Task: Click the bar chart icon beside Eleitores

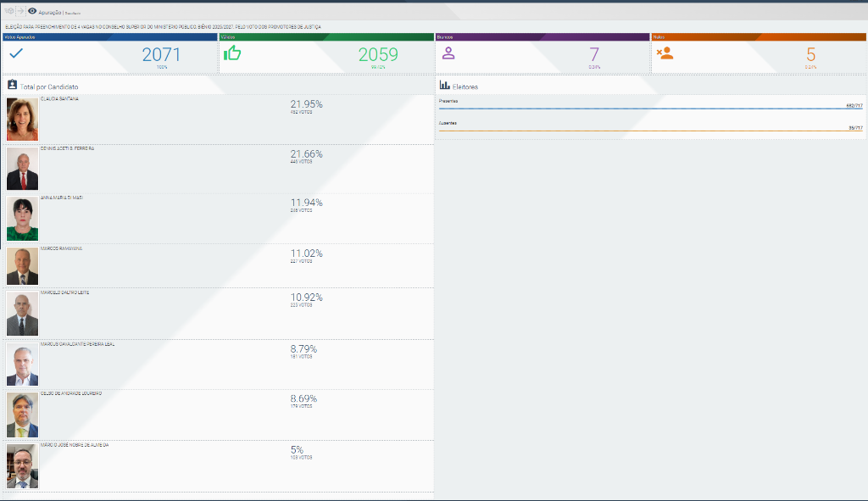Action: point(444,86)
